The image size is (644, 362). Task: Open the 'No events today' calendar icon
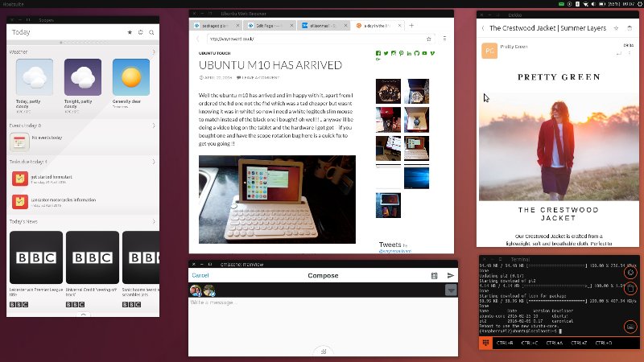point(19,142)
